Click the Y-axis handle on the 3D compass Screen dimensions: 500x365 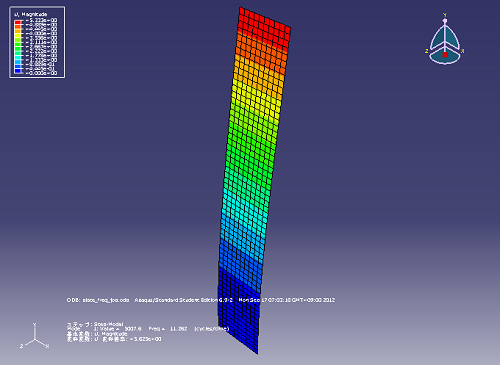click(445, 21)
